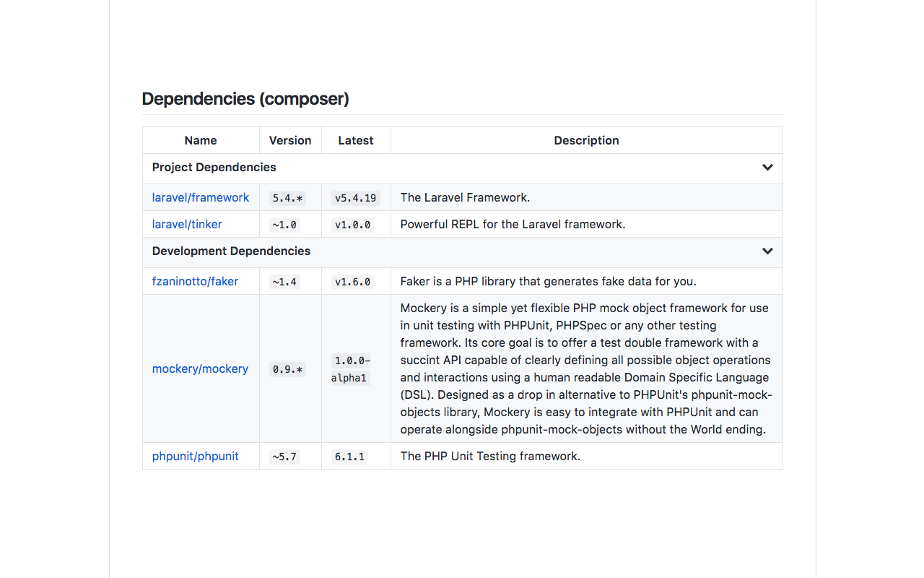Click version value ~1.4

[284, 282]
